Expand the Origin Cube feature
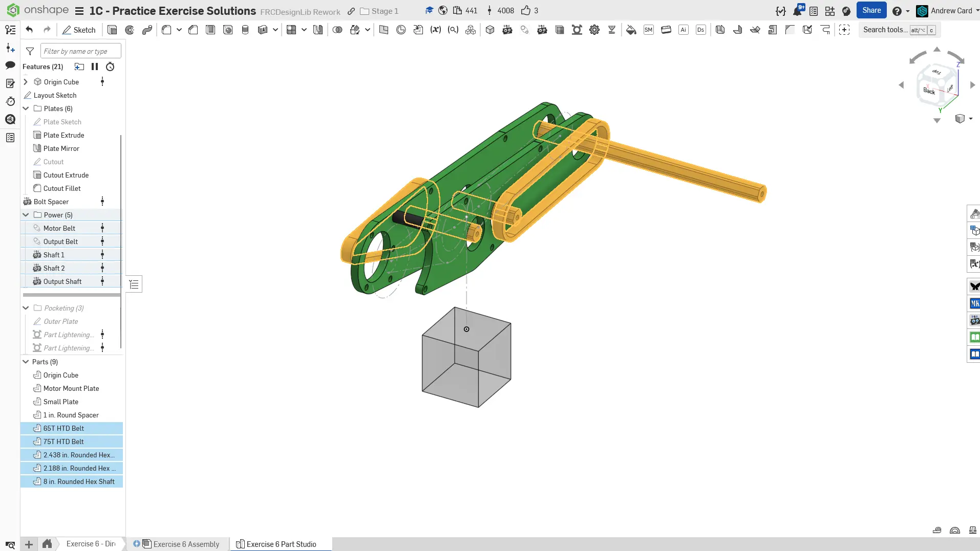The width and height of the screenshot is (980, 551). (26, 82)
